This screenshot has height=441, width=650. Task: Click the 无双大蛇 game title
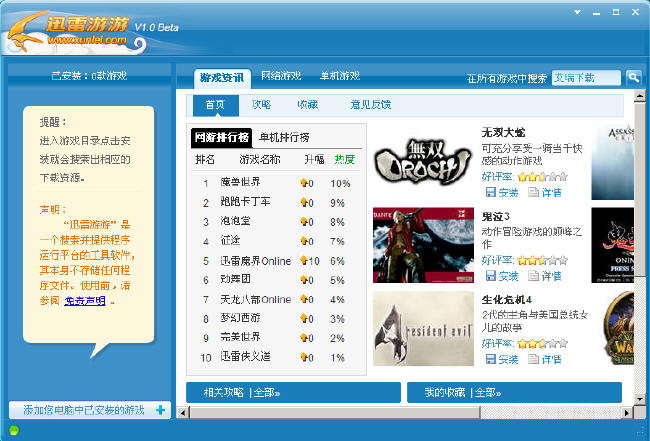pos(503,133)
